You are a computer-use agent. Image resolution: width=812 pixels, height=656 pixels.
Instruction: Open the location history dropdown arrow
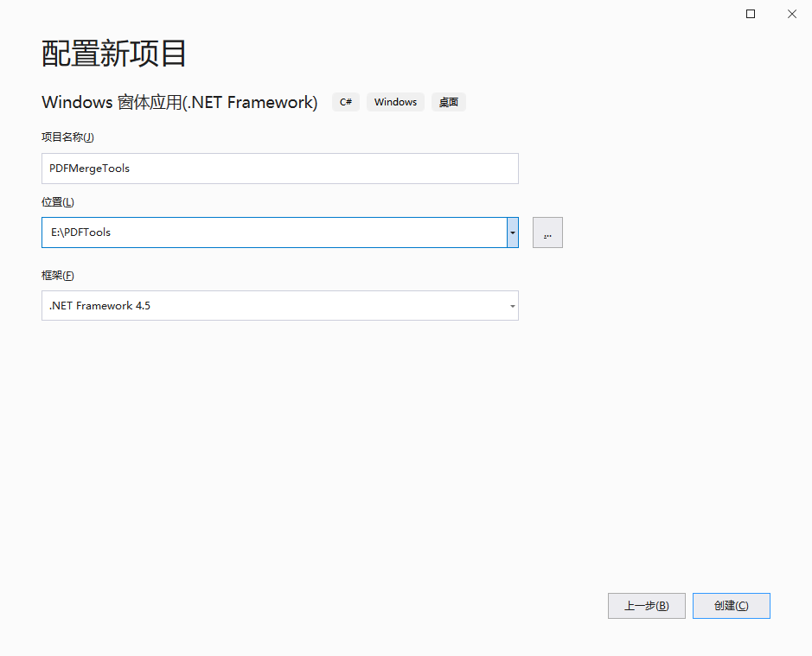513,232
